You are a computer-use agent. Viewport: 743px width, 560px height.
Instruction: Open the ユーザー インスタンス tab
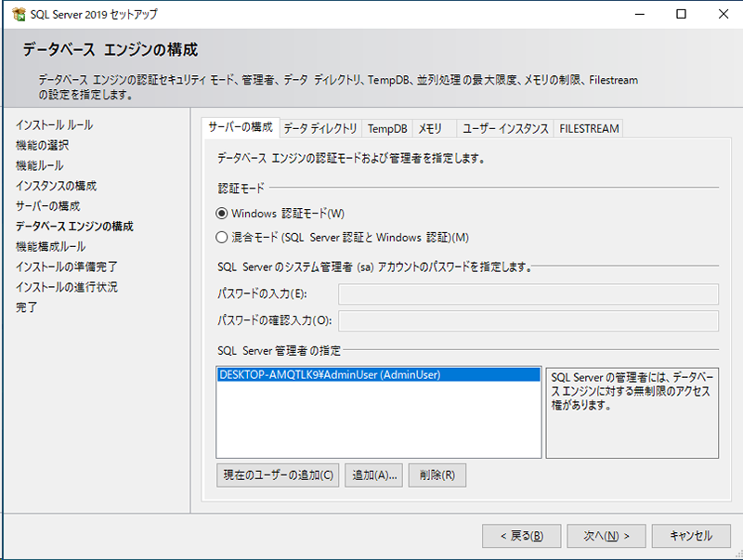(505, 129)
